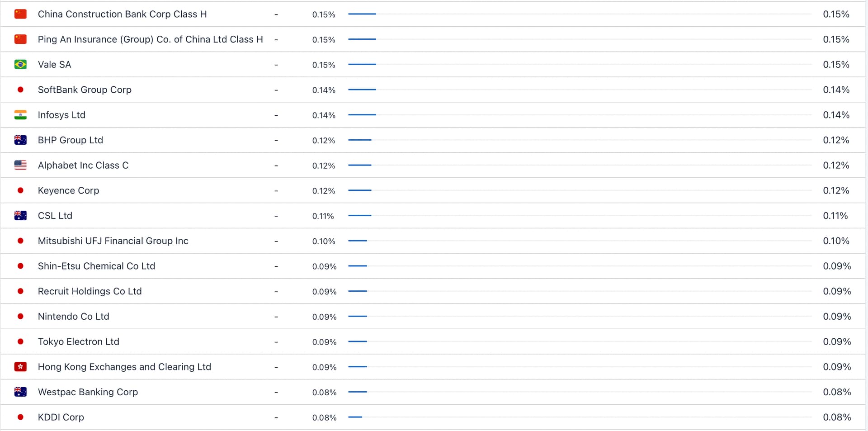Select the CSL Ltd holding name
Image resolution: width=868 pixels, height=431 pixels.
point(55,216)
